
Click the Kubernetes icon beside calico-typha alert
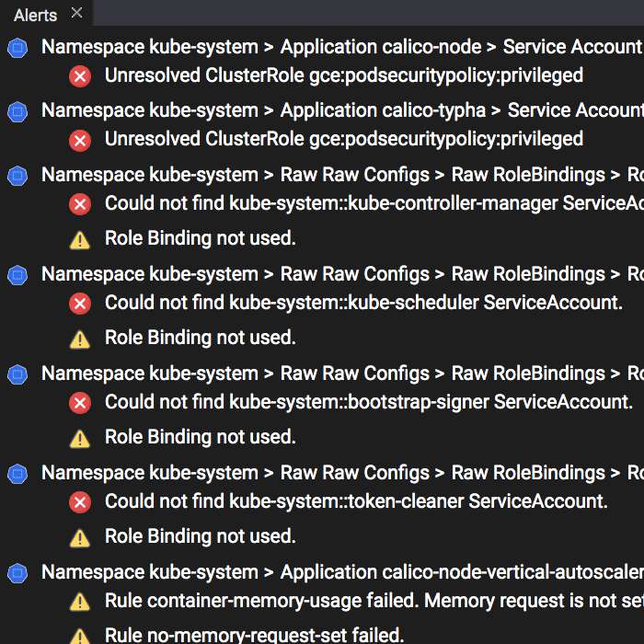click(x=17, y=111)
